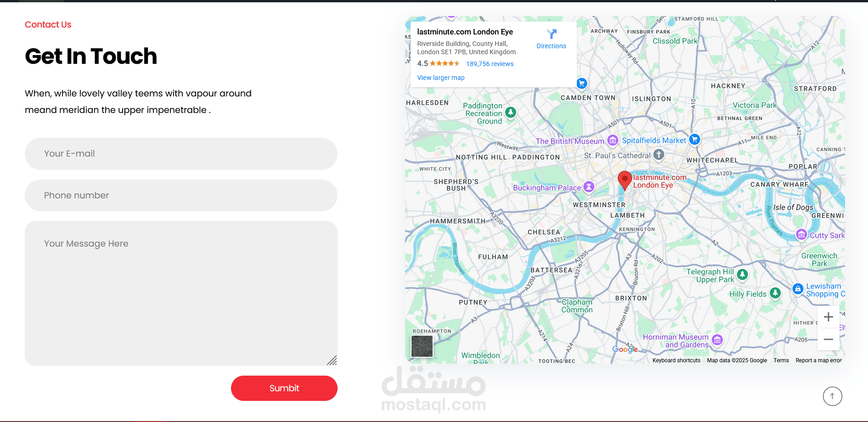868x422 pixels.
Task: Click the Your E-mail input field
Action: (181, 154)
